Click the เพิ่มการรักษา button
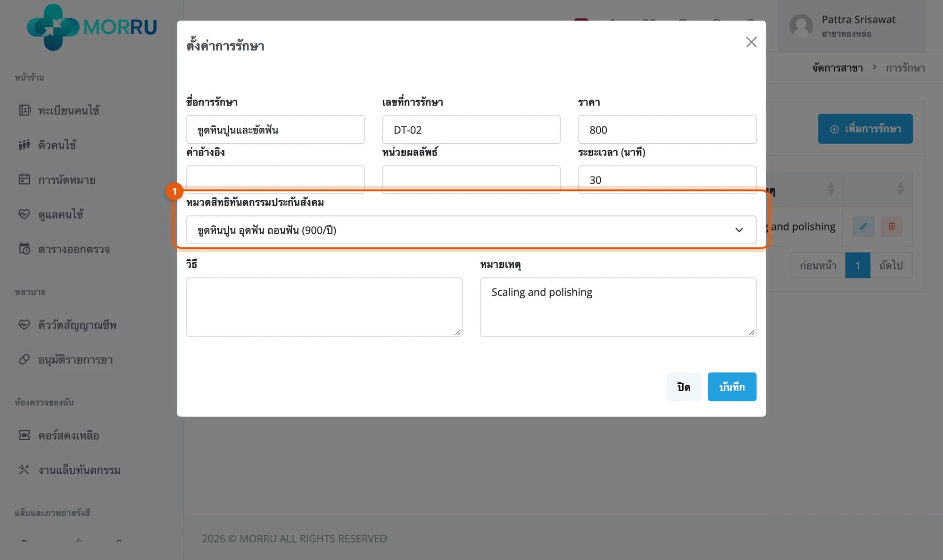The width and height of the screenshot is (943, 560). click(x=865, y=129)
